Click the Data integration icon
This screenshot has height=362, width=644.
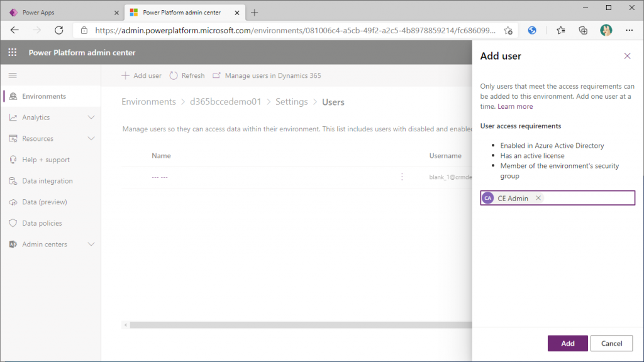(13, 180)
